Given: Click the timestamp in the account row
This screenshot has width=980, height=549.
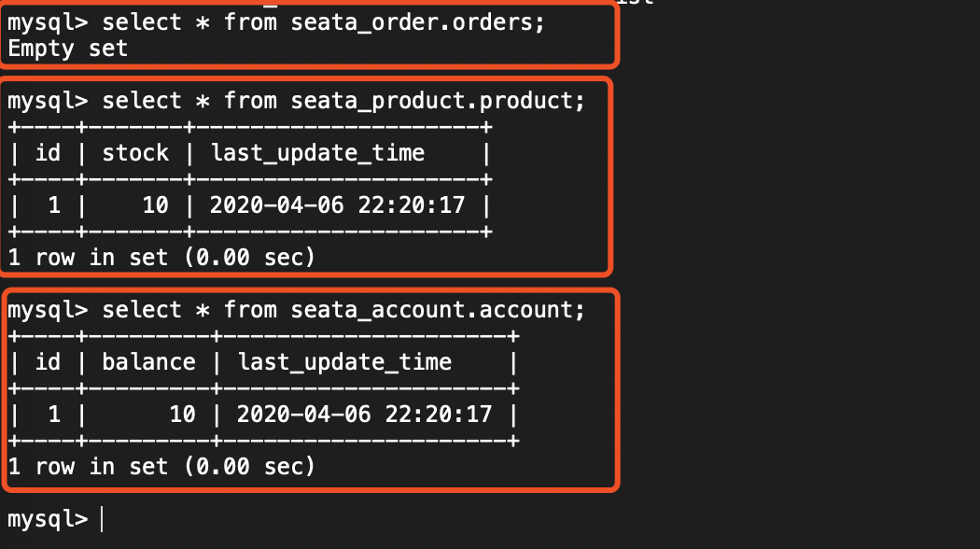Looking at the screenshot, I should [x=364, y=414].
